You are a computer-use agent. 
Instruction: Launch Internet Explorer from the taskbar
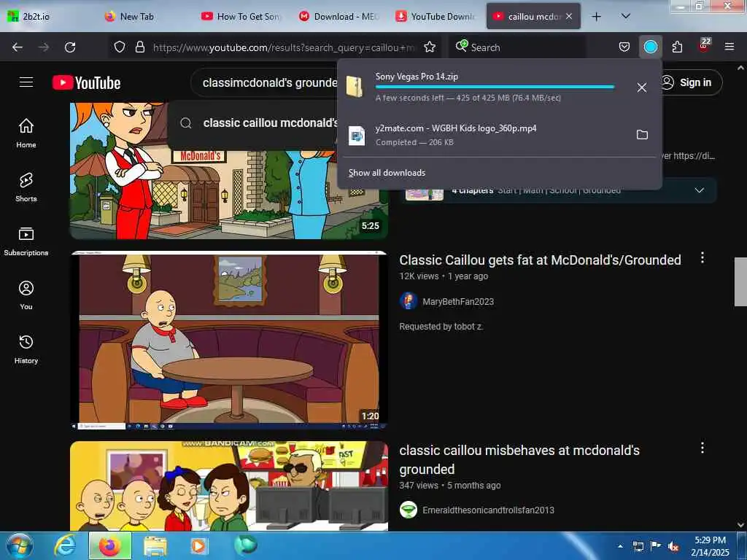pos(65,546)
